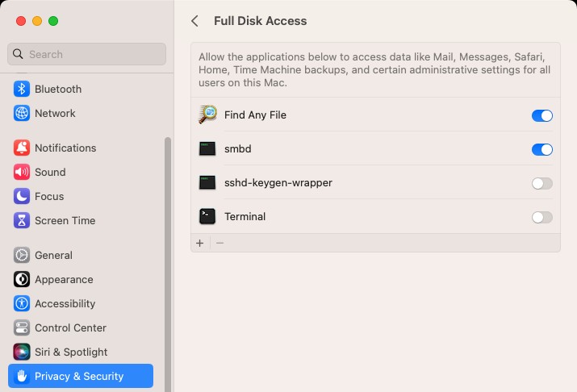The width and height of the screenshot is (577, 392).
Task: Disable Full Disk Access for Find Any File
Action: point(541,115)
